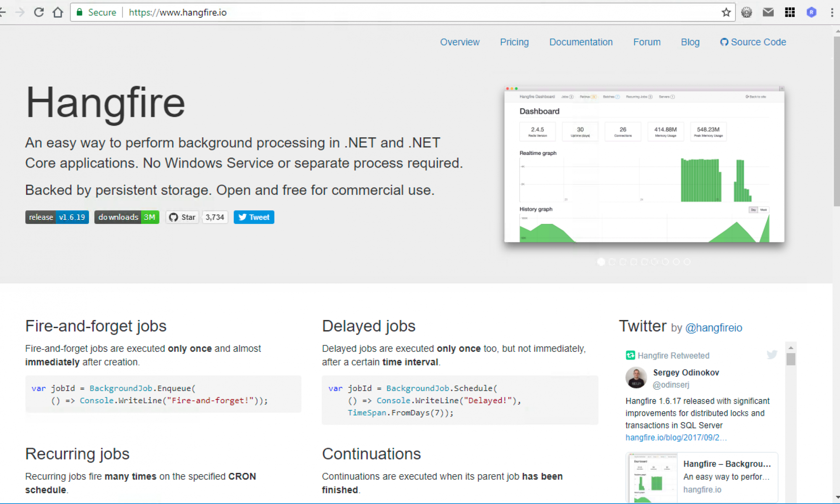Viewport: 840px width, 504px height.
Task: Click the GitHub Star button
Action: click(182, 217)
